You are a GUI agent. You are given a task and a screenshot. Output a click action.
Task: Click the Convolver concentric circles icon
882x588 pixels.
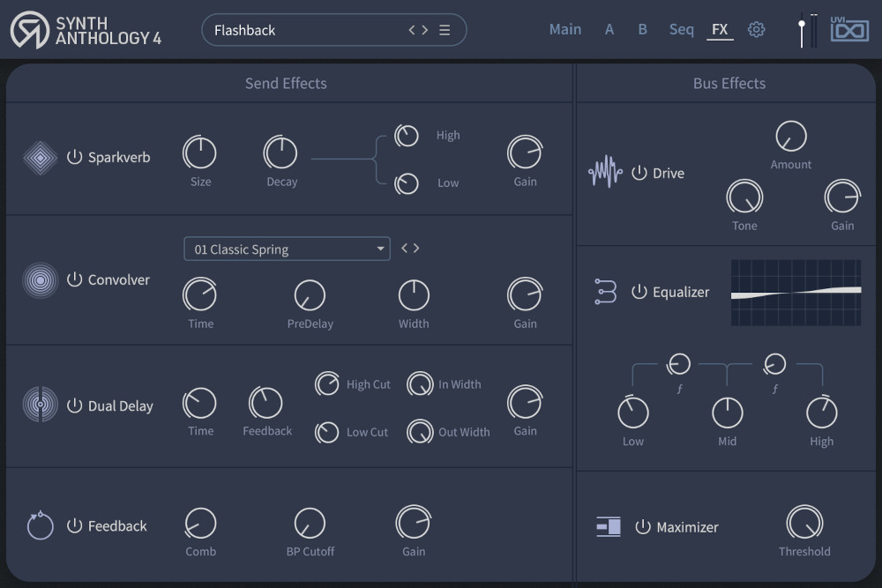pyautogui.click(x=40, y=279)
